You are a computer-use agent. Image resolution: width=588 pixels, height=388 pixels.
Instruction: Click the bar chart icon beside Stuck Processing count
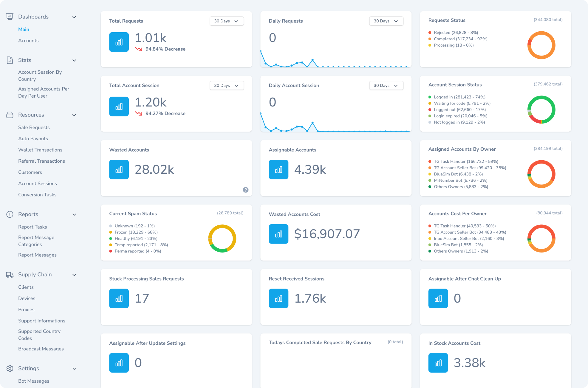[119, 298]
